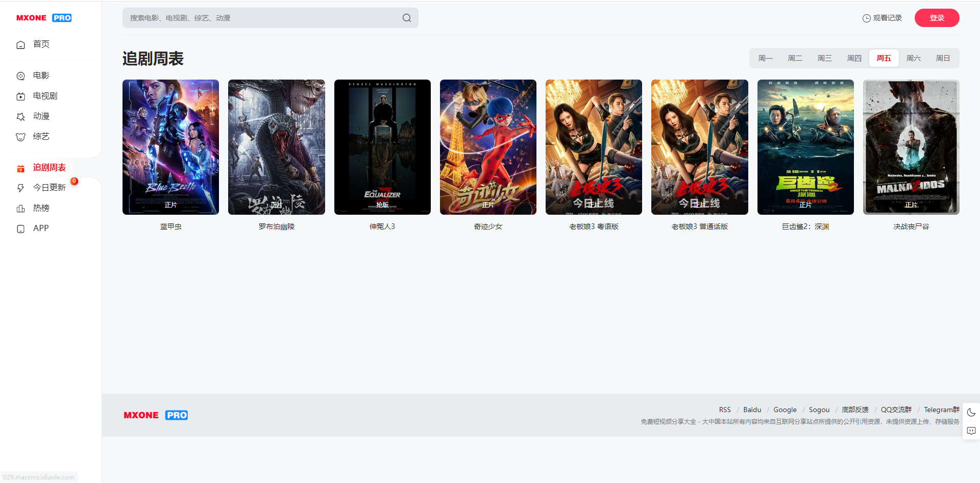Open the Sogou footer link

pyautogui.click(x=819, y=410)
